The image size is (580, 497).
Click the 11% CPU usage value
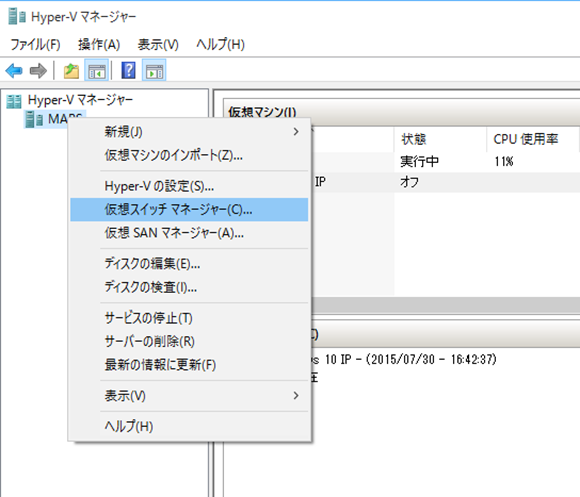(x=504, y=161)
